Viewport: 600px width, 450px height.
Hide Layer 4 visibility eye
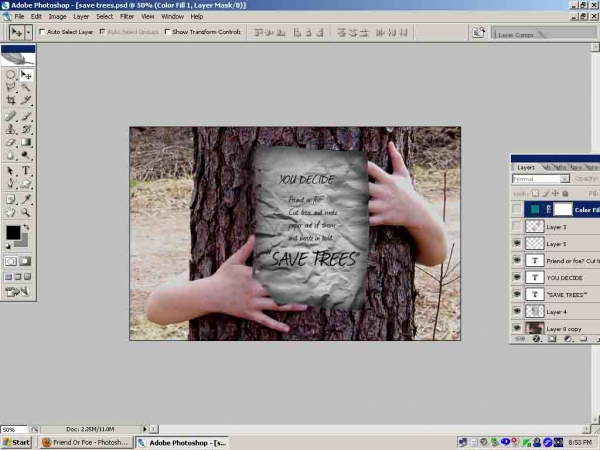[517, 311]
